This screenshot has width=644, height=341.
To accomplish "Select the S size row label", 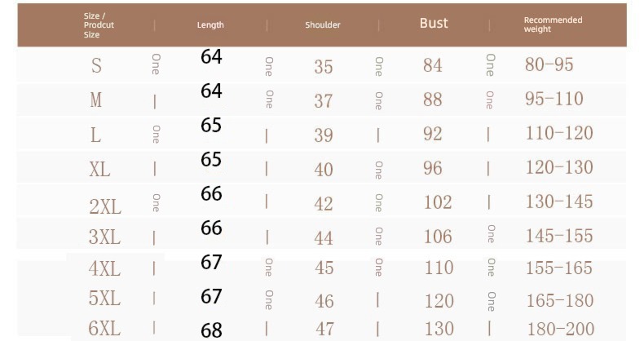I will [x=96, y=66].
